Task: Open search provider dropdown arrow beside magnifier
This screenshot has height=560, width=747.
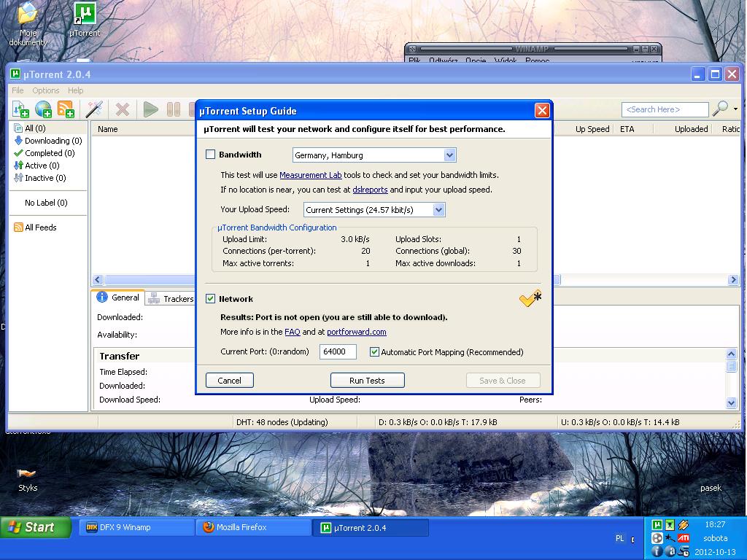Action: pos(735,109)
